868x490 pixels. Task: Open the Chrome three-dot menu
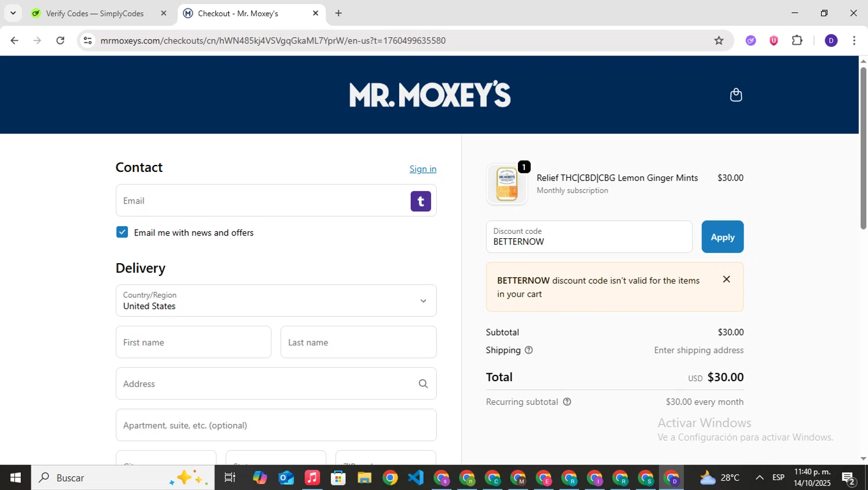click(x=854, y=40)
